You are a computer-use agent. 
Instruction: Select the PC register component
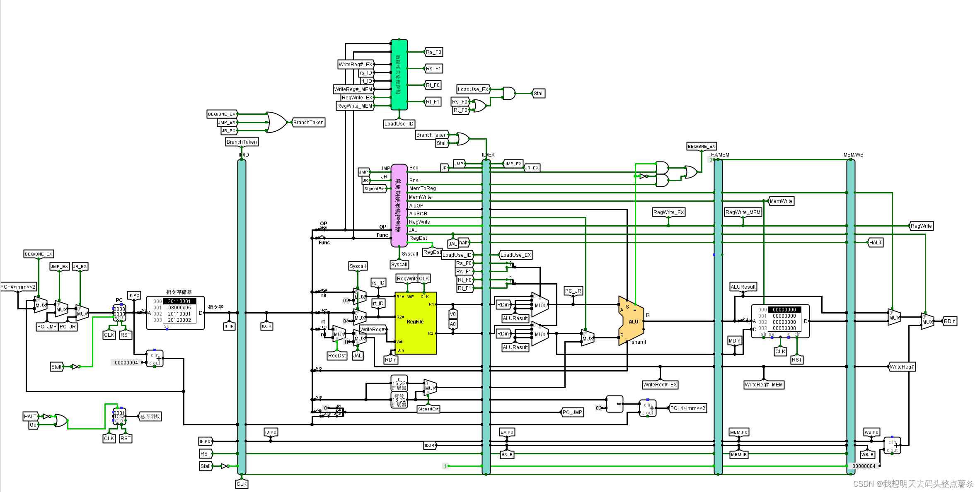pyautogui.click(x=119, y=312)
